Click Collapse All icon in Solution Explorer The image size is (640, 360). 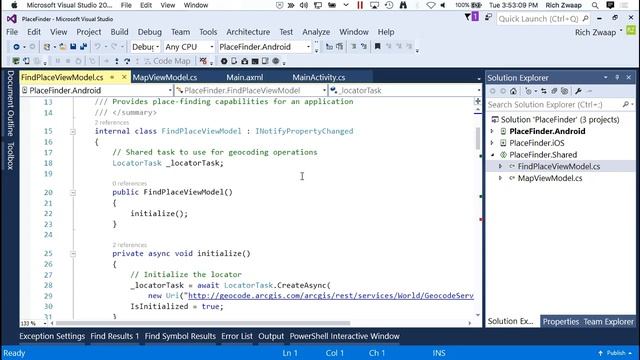tap(554, 91)
